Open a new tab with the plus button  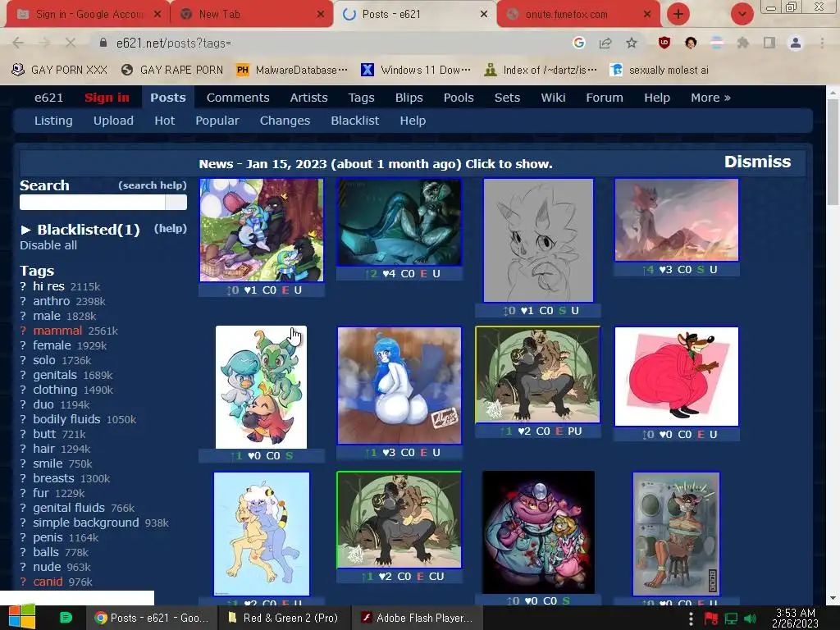[678, 14]
